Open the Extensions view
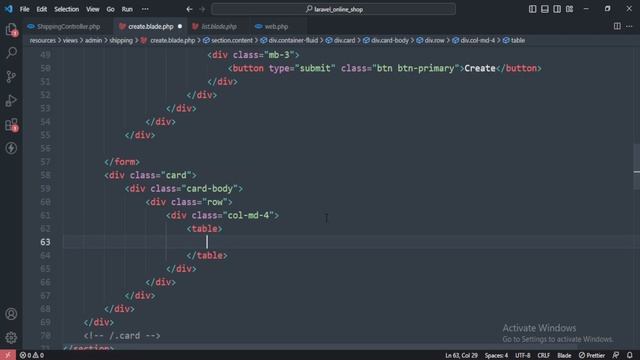This screenshot has height=360, width=640. (11, 124)
